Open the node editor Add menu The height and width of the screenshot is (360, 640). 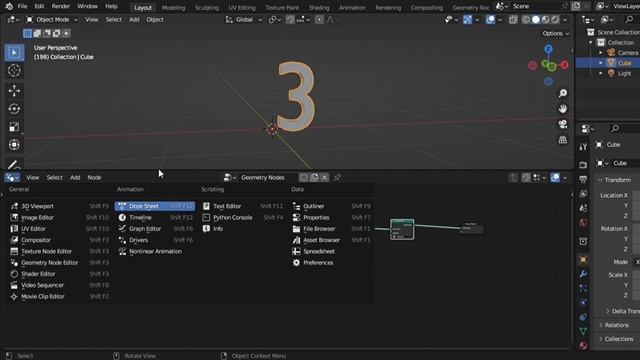(x=75, y=178)
